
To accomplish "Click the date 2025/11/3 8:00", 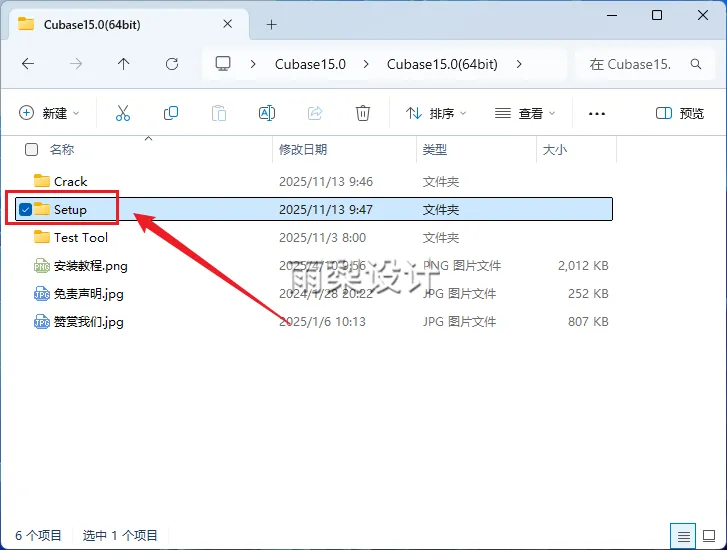I will (322, 237).
